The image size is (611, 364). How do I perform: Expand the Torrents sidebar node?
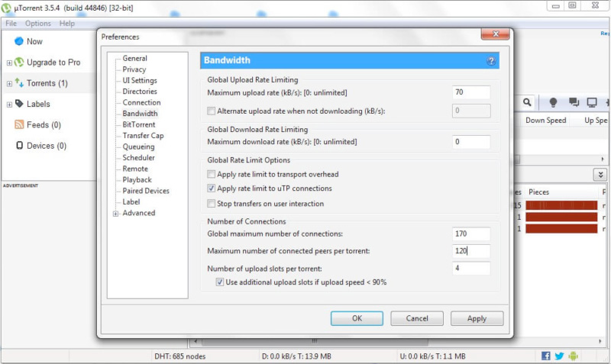(9, 83)
